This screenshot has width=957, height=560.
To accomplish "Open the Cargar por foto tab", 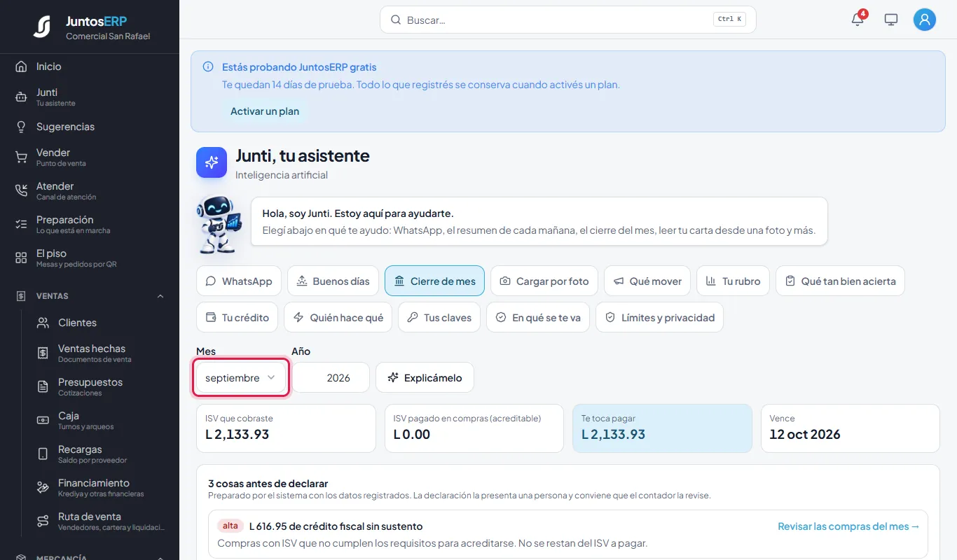I will point(544,281).
